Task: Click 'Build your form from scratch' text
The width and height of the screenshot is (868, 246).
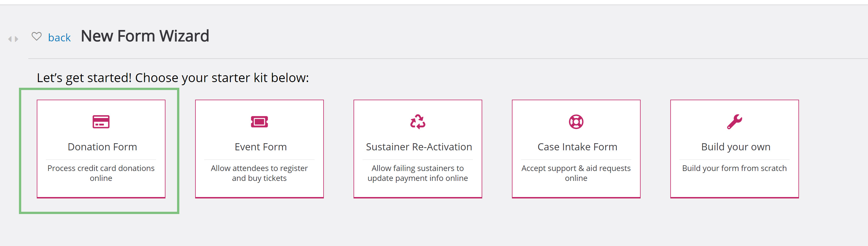Action: tap(735, 168)
